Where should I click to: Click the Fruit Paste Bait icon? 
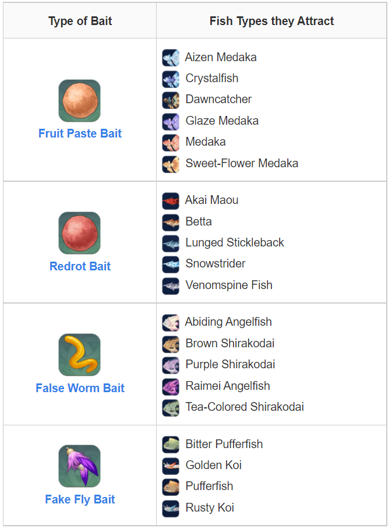point(79,101)
